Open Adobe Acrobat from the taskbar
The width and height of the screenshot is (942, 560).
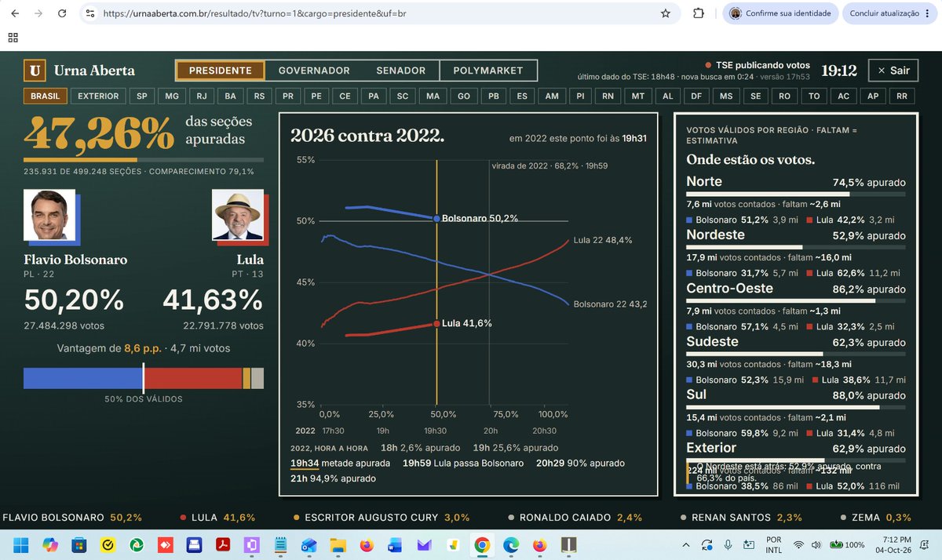223,544
